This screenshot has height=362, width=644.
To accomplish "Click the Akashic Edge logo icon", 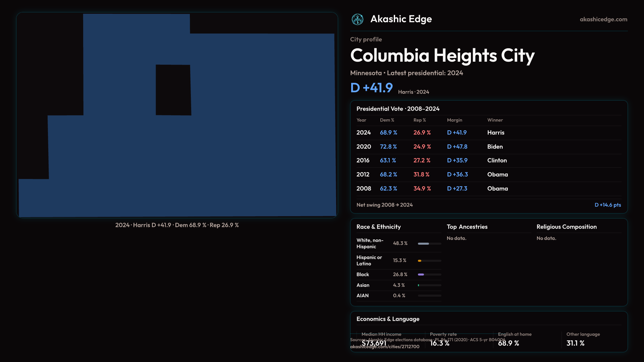I will coord(357,19).
